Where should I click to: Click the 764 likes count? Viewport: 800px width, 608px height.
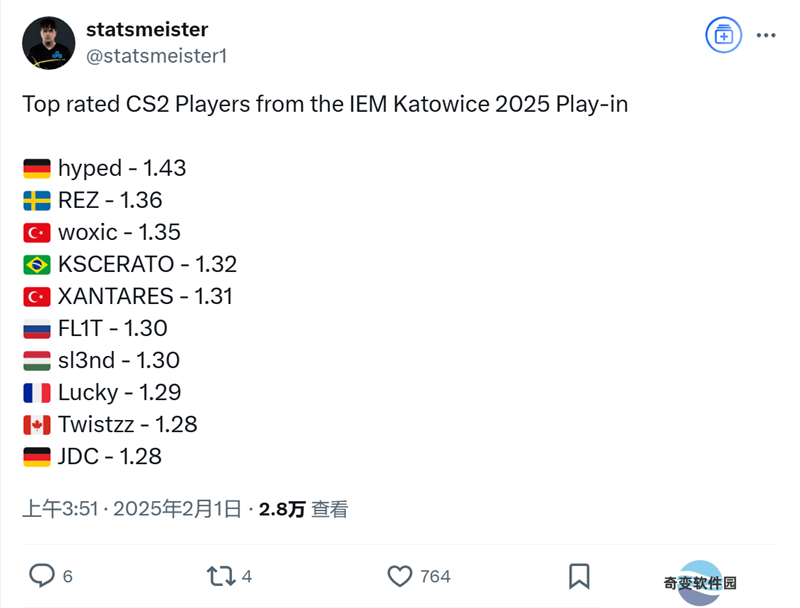(435, 576)
